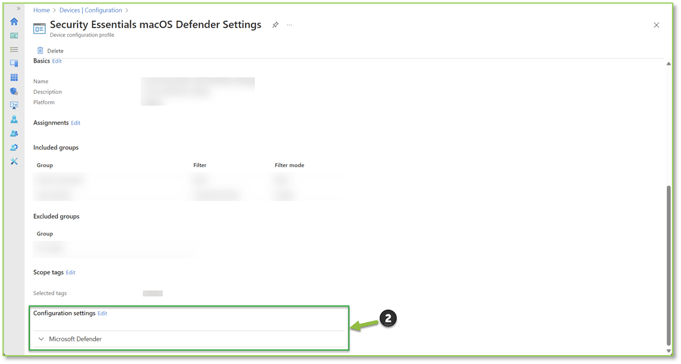Open Troubleshooting tools icon in sidebar
Viewport: 681px width, 364px height.
14,161
